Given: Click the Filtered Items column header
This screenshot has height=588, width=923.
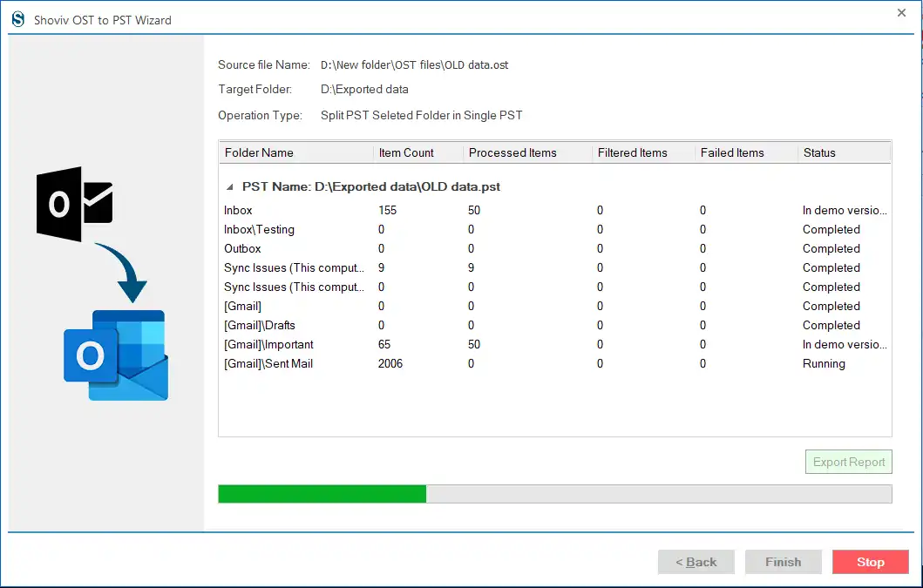Looking at the screenshot, I should [643, 153].
